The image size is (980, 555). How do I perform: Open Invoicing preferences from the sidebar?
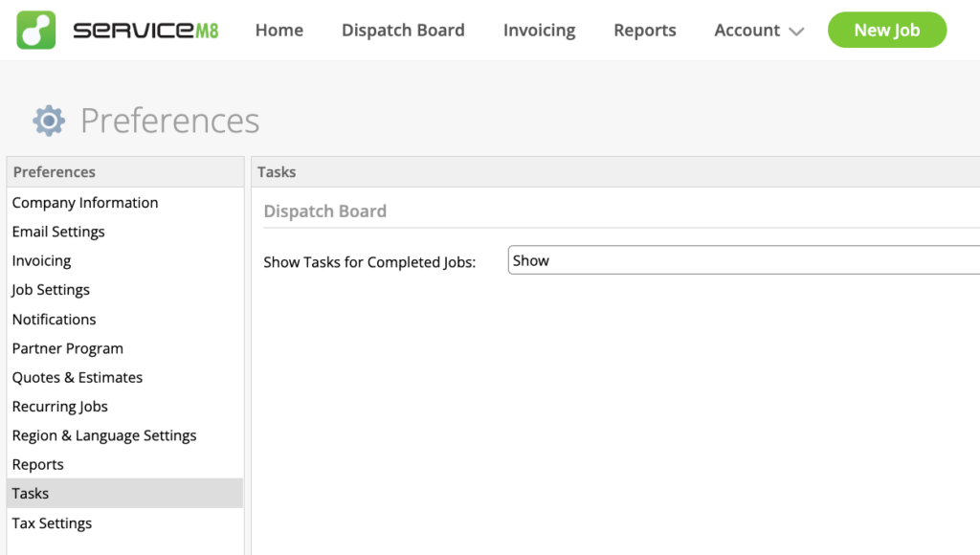click(x=41, y=260)
